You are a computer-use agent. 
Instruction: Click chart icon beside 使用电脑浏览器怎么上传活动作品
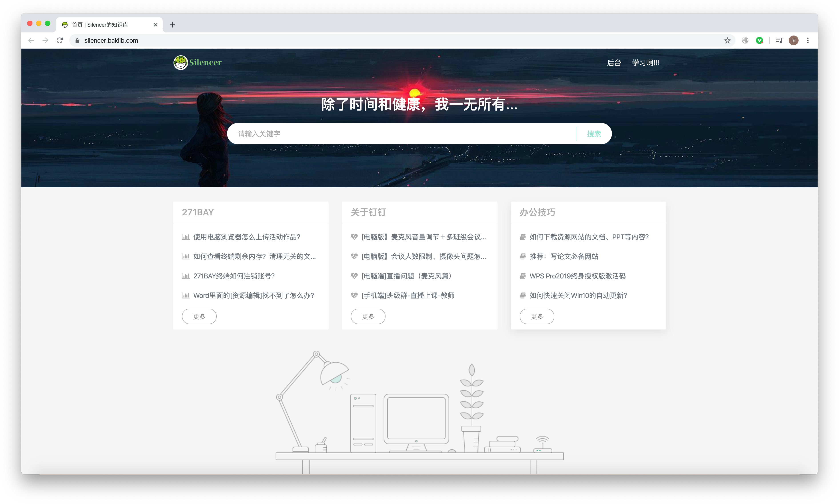pyautogui.click(x=186, y=237)
